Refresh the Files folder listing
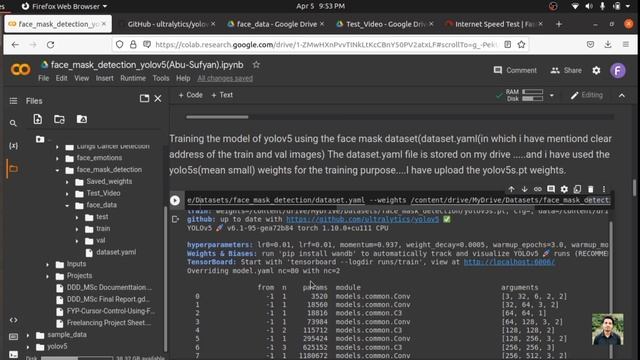The width and height of the screenshot is (640, 360). click(59, 119)
